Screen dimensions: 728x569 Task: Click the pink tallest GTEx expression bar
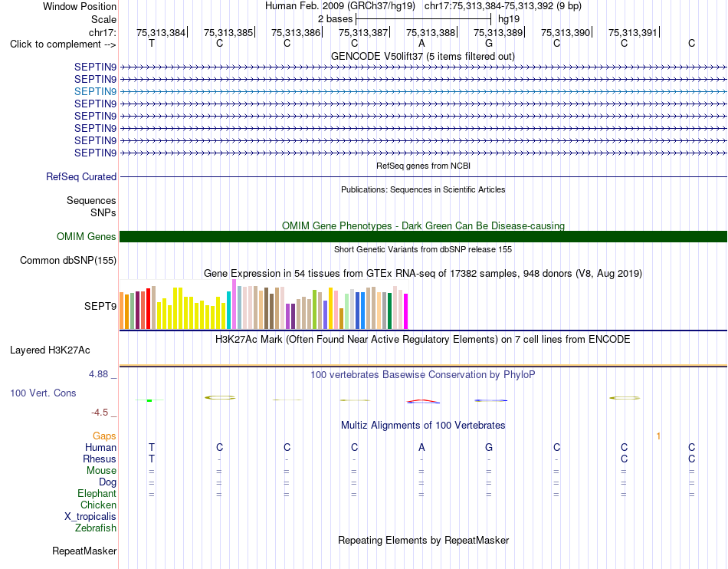click(234, 304)
